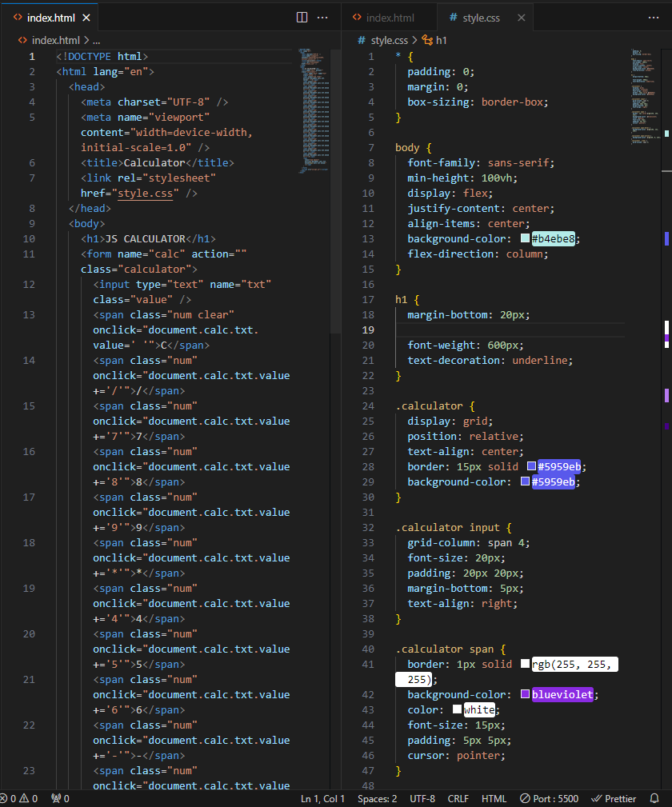Click the white color swatch on line 43
The height and width of the screenshot is (807, 672).
click(x=457, y=709)
